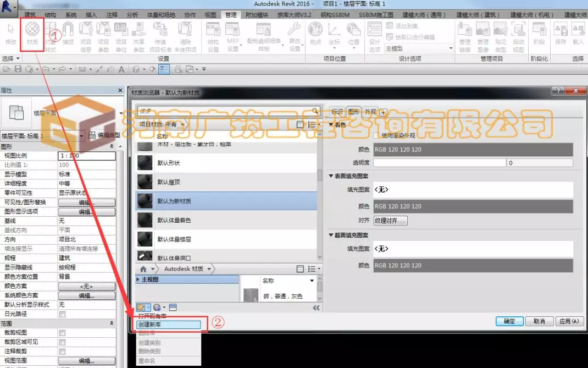The image size is (588, 368).
Task: Collapse library panel with double-chevron icon
Action: [x=316, y=307]
